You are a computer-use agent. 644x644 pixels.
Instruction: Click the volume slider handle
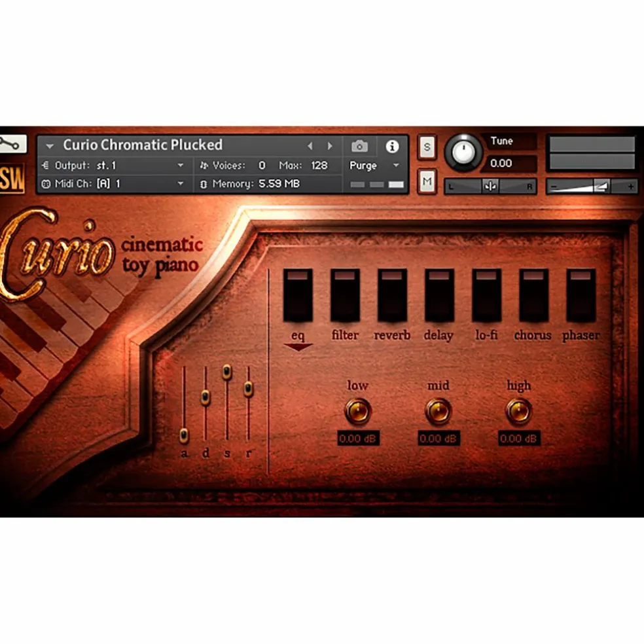pos(601,187)
